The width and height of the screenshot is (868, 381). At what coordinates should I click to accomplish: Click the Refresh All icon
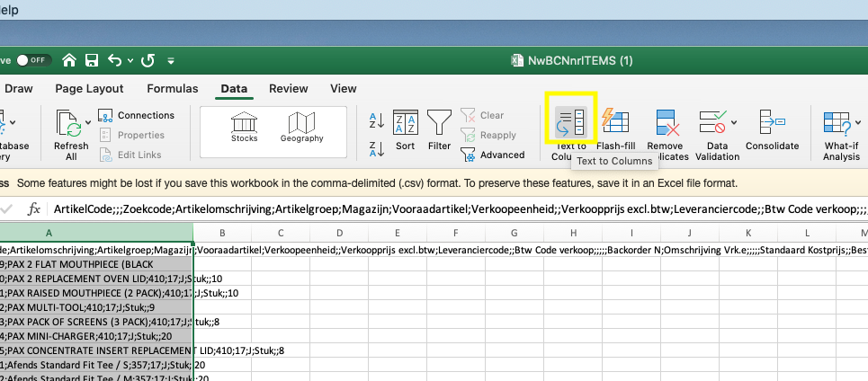[69, 123]
